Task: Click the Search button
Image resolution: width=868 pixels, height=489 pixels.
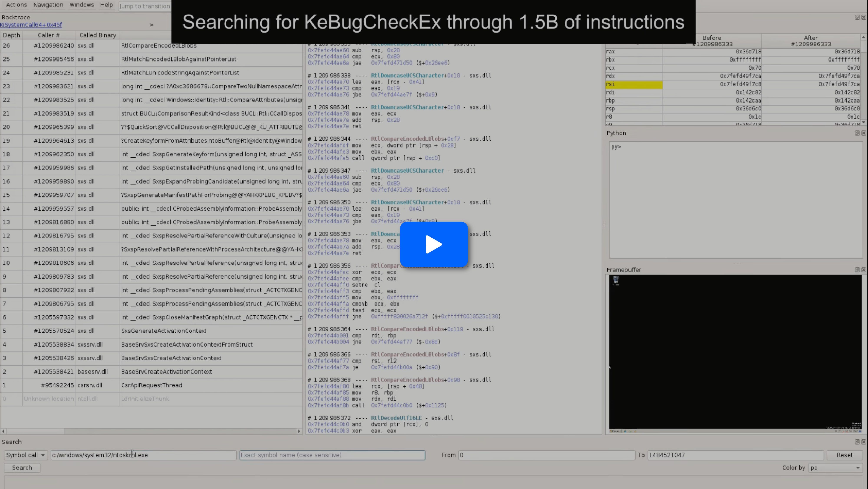Action: tap(22, 468)
